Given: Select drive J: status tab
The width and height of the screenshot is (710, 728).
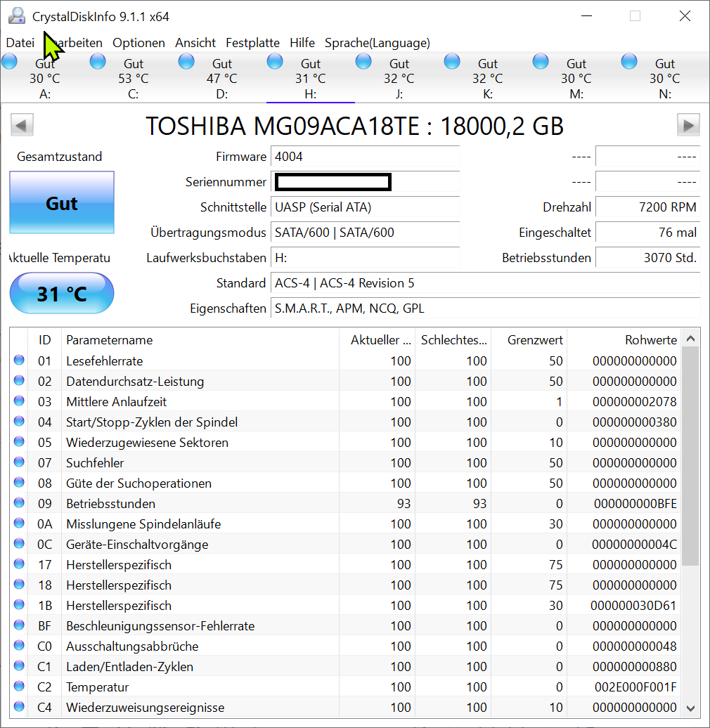Looking at the screenshot, I should pos(399,77).
